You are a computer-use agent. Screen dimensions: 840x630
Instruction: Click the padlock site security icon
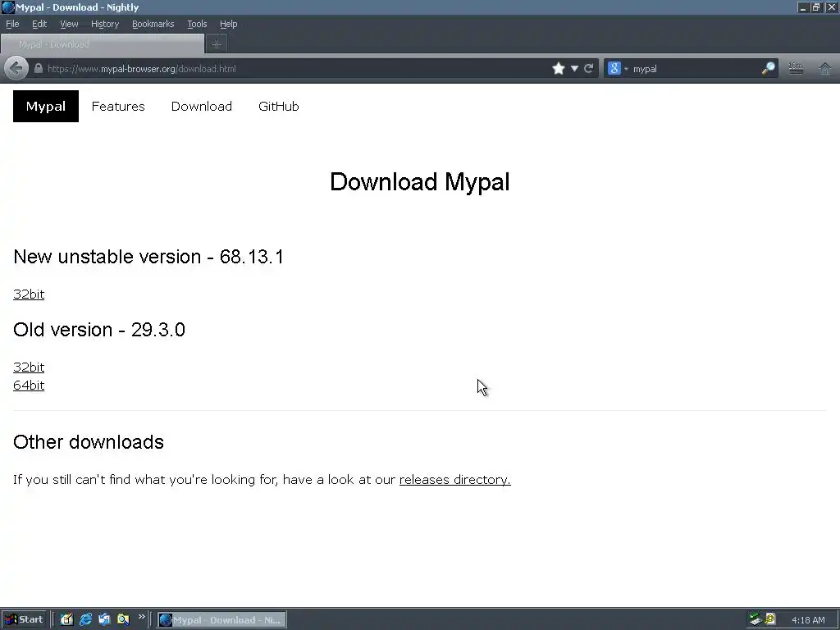pos(38,69)
